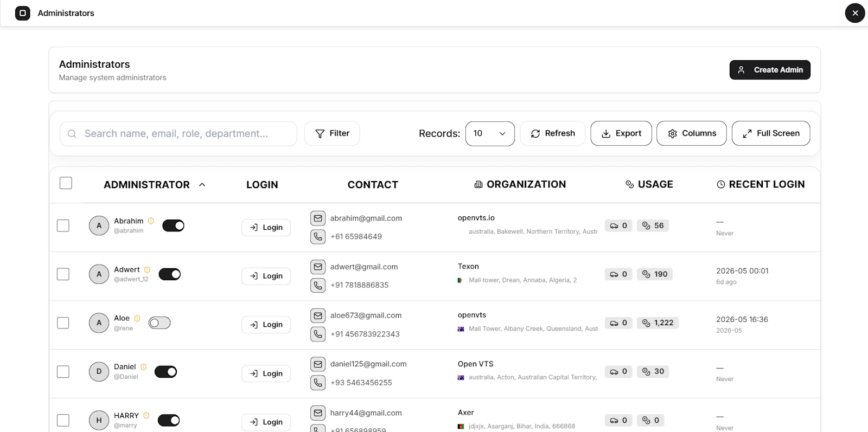
Task: Click the mail icon for adwert@gmail.com
Action: tap(318, 267)
